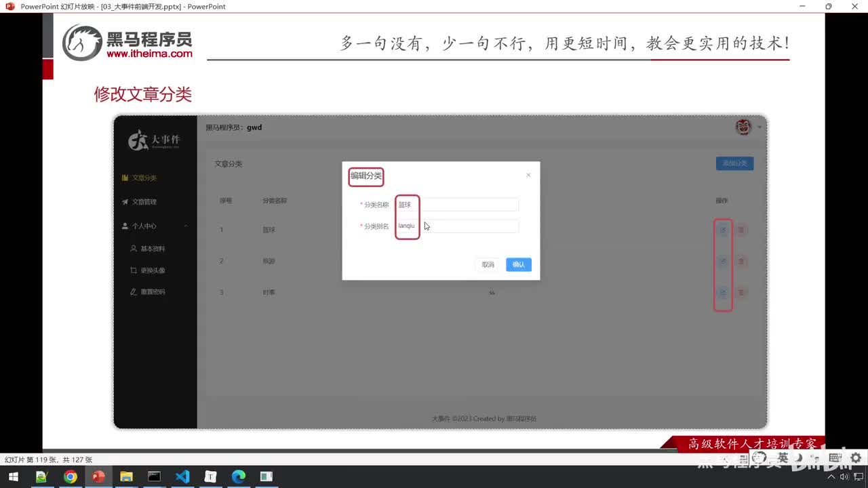Go to the 重置密码 submenu entry
This screenshot has height=488, width=868.
click(148, 292)
